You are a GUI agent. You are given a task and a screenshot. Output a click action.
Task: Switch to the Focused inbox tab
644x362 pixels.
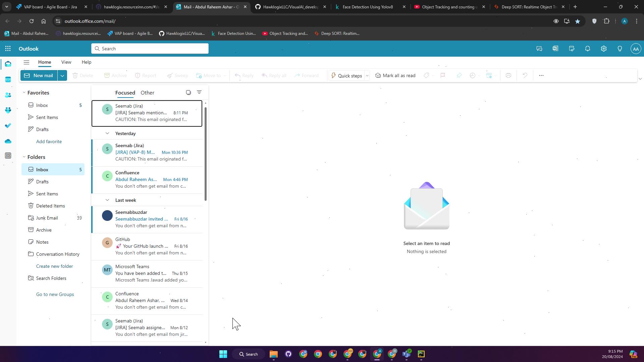coord(125,93)
